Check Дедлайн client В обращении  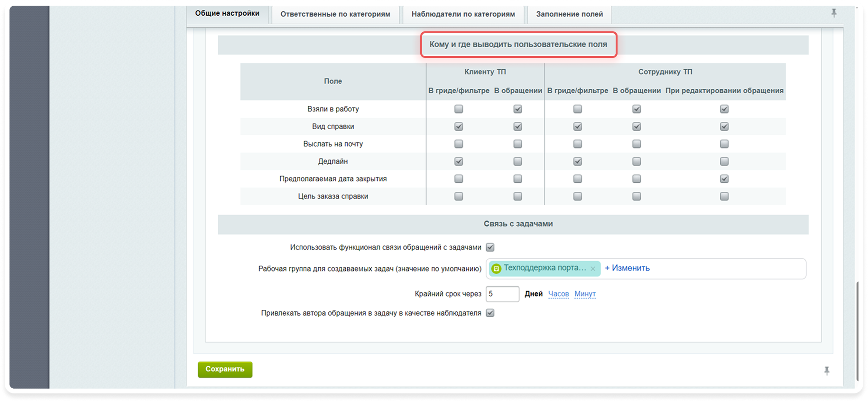[517, 161]
